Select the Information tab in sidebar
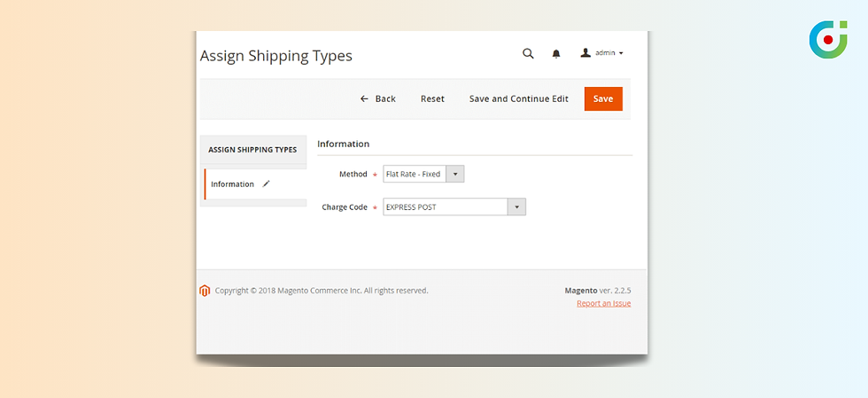Image resolution: width=868 pixels, height=398 pixels. [x=233, y=184]
